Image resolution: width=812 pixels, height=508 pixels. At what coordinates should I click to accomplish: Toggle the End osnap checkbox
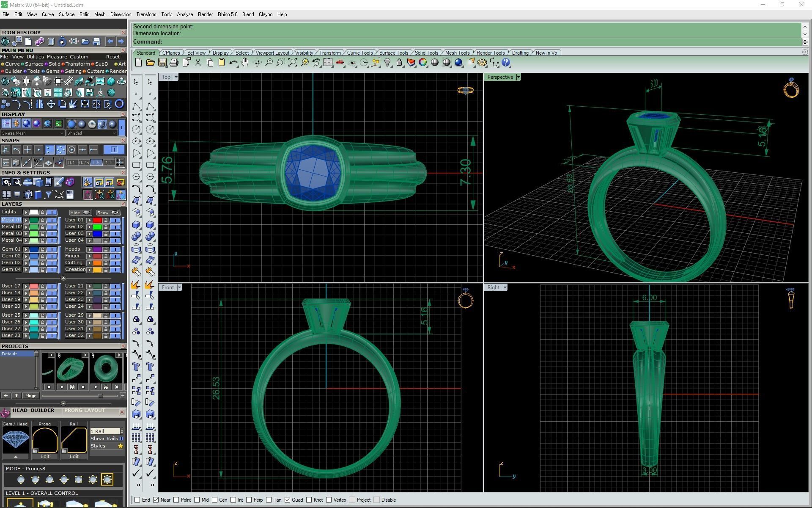tap(137, 500)
